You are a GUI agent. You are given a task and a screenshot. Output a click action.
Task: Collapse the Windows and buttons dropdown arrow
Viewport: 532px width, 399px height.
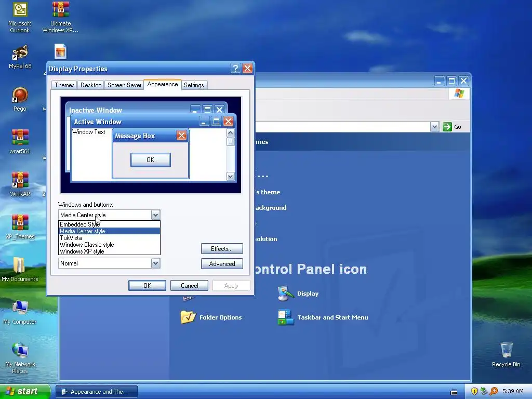pyautogui.click(x=155, y=215)
